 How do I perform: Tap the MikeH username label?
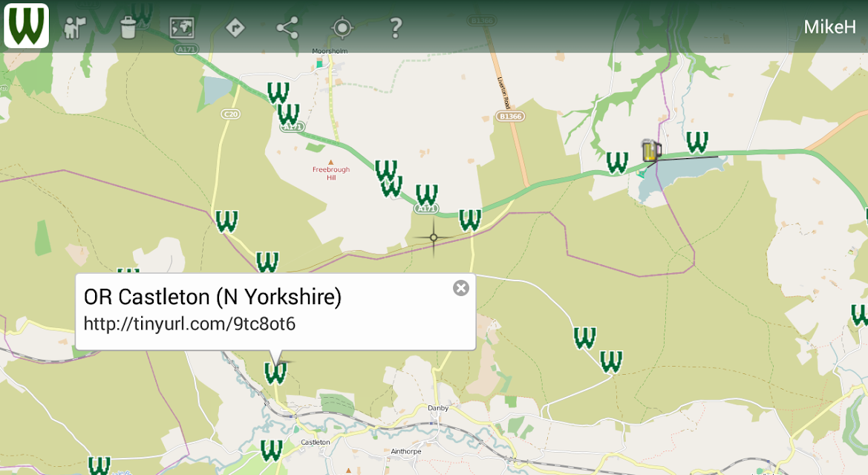(x=829, y=27)
